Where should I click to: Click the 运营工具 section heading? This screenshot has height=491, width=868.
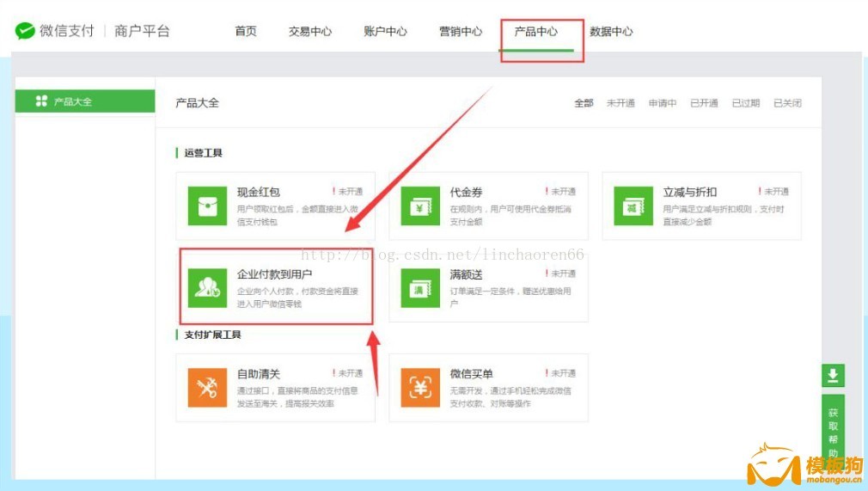(203, 153)
